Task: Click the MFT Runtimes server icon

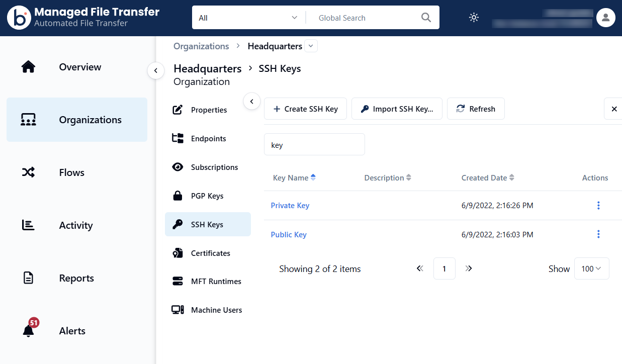Action: (177, 281)
